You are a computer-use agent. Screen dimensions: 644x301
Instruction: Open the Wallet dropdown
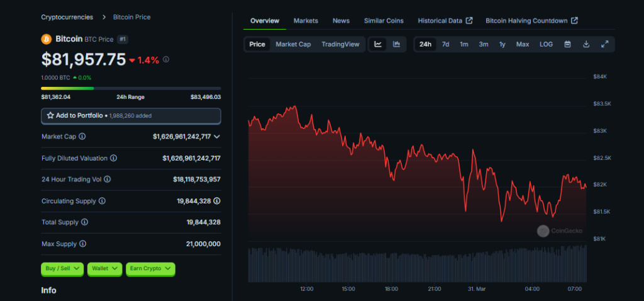click(104, 268)
